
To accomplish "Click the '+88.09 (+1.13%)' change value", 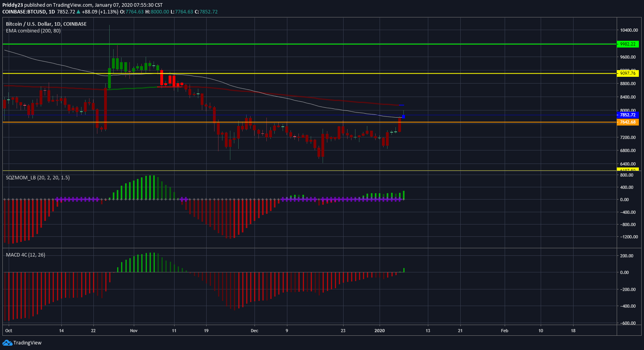I will tap(100, 12).
